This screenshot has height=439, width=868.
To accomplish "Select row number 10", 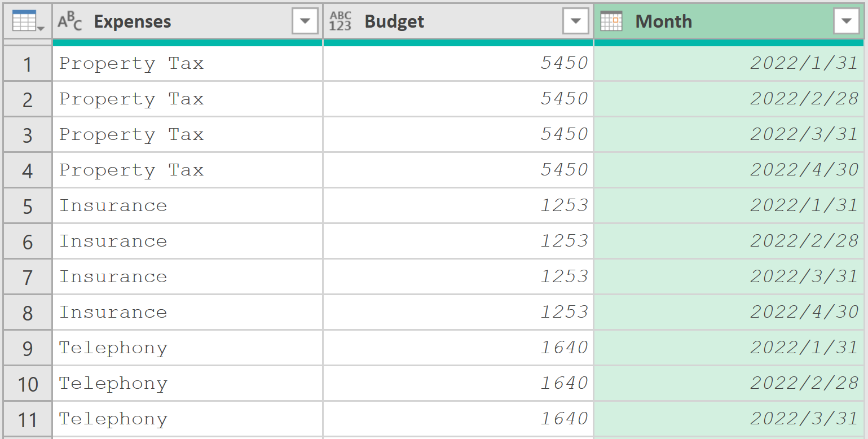I will pyautogui.click(x=28, y=384).
